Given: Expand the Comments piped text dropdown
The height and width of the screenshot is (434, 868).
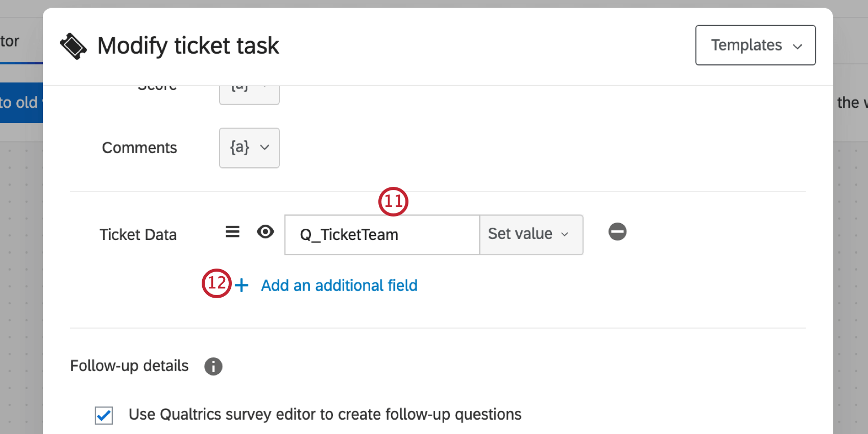Looking at the screenshot, I should (x=249, y=148).
